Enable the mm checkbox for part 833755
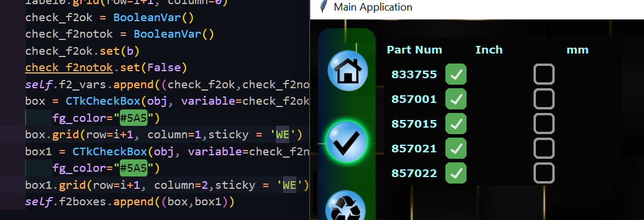The width and height of the screenshot is (644, 220). (544, 75)
